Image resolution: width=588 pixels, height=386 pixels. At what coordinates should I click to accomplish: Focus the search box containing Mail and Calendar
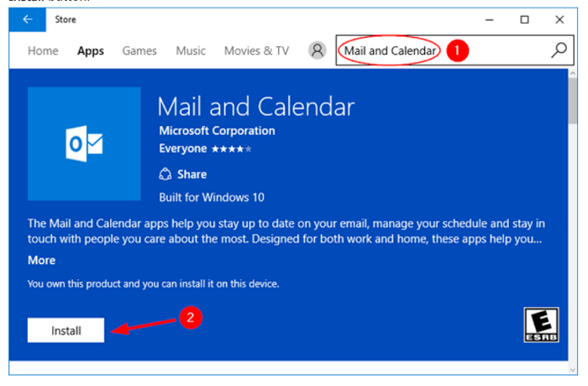(454, 50)
